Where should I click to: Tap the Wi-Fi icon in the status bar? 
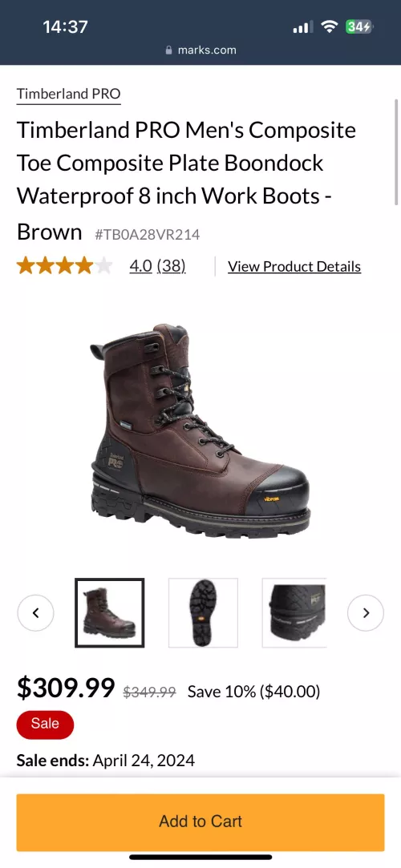click(x=330, y=26)
